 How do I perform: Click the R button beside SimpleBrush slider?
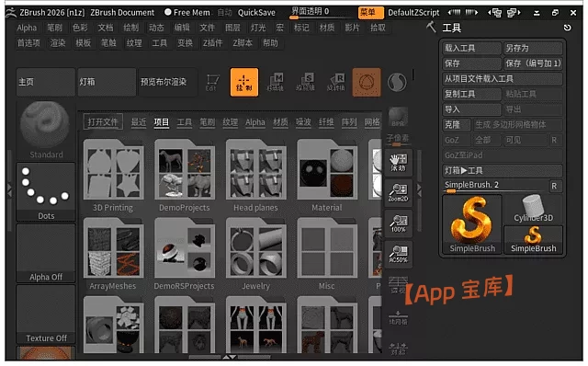tap(554, 186)
